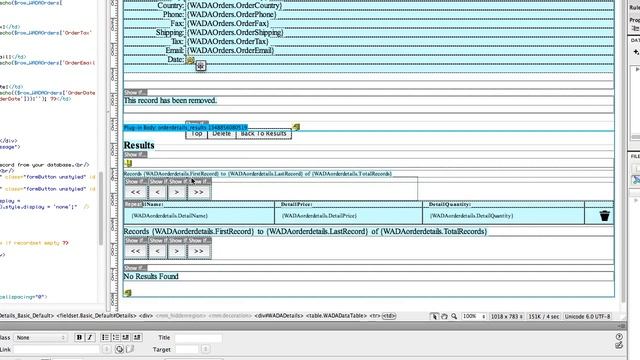Click lower first-page << navigation button
This screenshot has height=360, width=640.
point(136,251)
